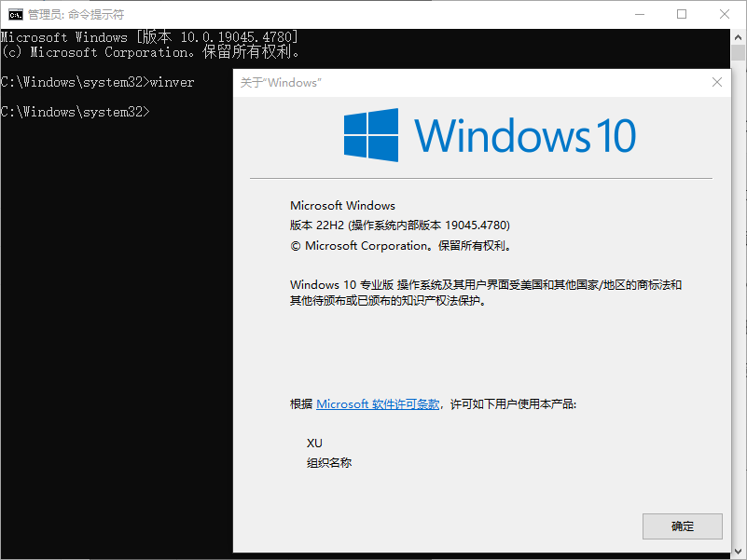Click the "Windows 10 专业版" license paragraph
The height and width of the screenshot is (560, 747).
[x=486, y=293]
